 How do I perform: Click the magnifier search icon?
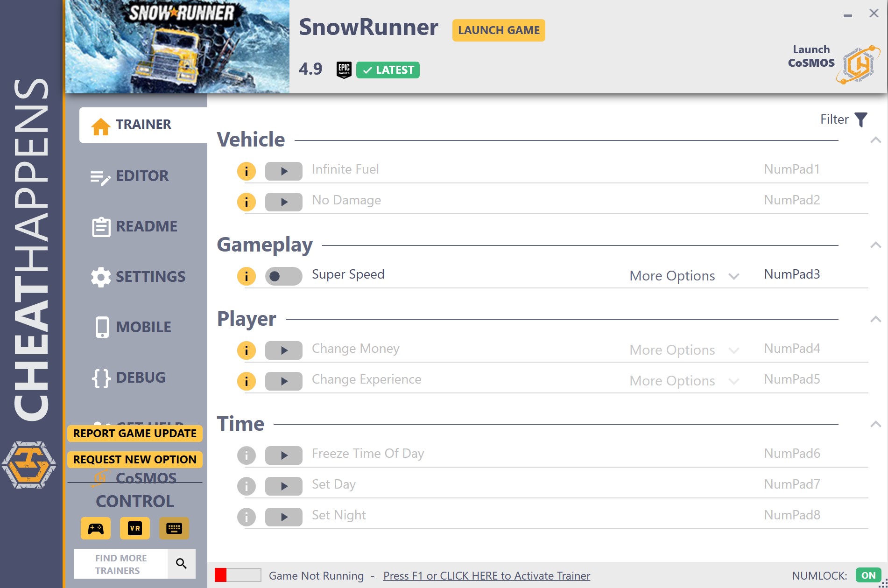(x=181, y=564)
